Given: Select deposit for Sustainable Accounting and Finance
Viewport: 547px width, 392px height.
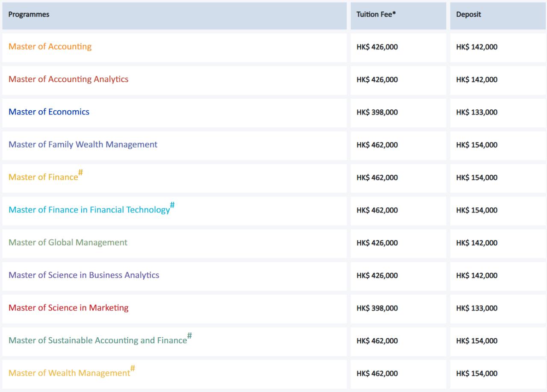Looking at the screenshot, I should (x=476, y=341).
